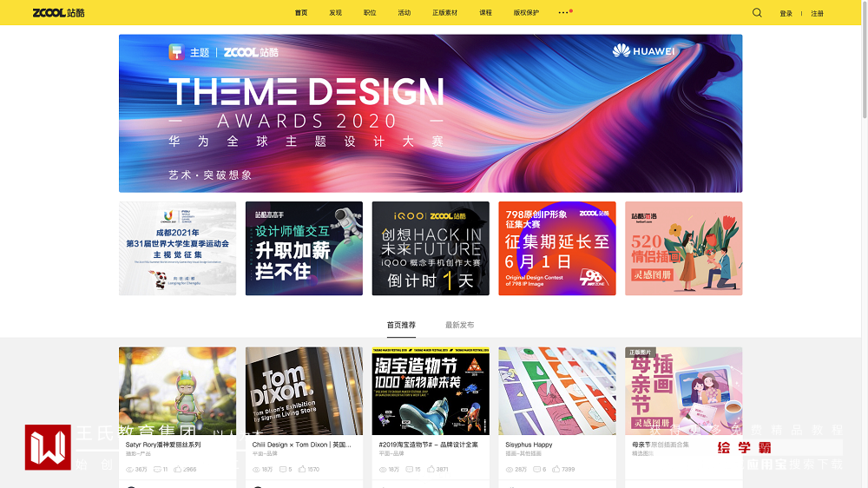Open iQOO 创想未来 HACK IN FUTURE card
The width and height of the screenshot is (868, 488).
431,248
